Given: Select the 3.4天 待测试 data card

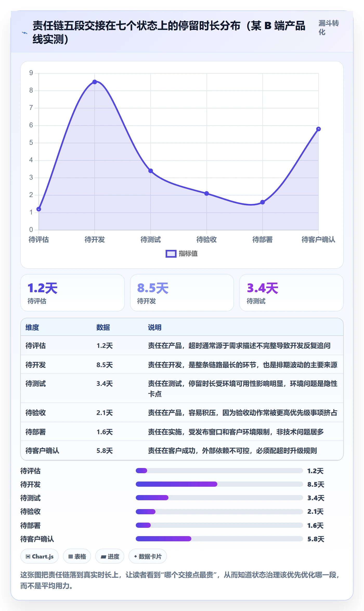Looking at the screenshot, I should pos(291,293).
